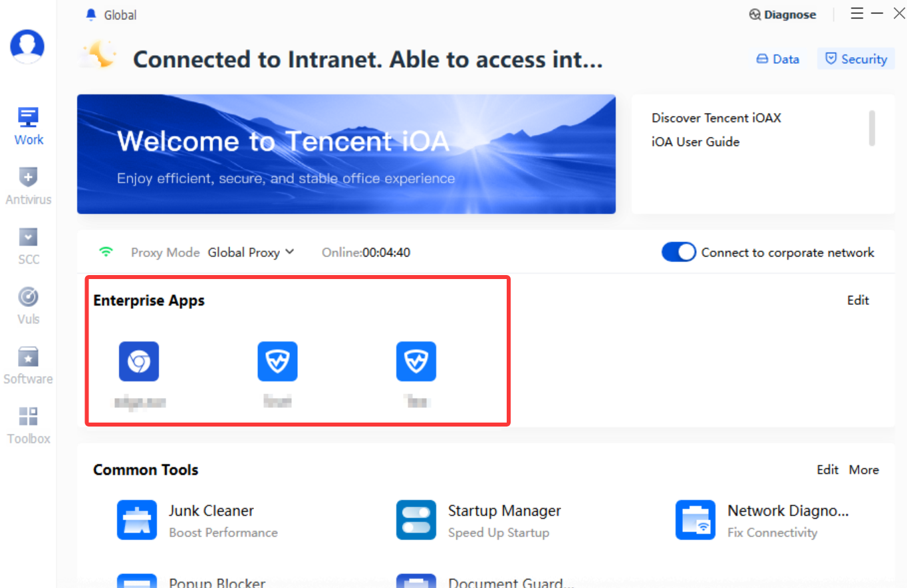
Task: Open the Network Diagnosis tool icon
Action: click(x=696, y=520)
